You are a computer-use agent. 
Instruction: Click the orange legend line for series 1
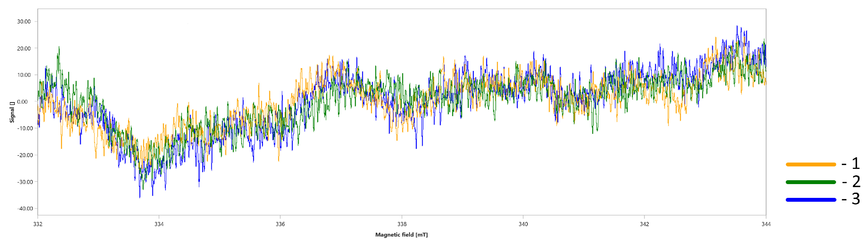point(811,165)
